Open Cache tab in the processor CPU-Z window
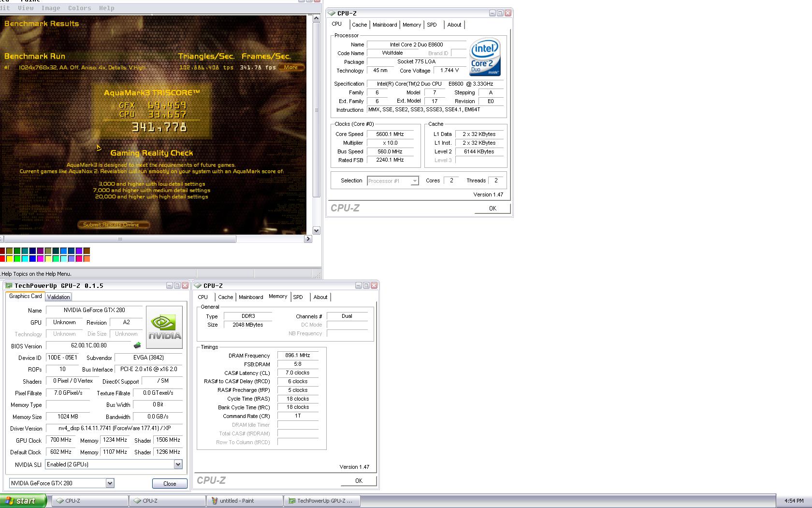Screen dimensions: 812x508 tap(359, 25)
